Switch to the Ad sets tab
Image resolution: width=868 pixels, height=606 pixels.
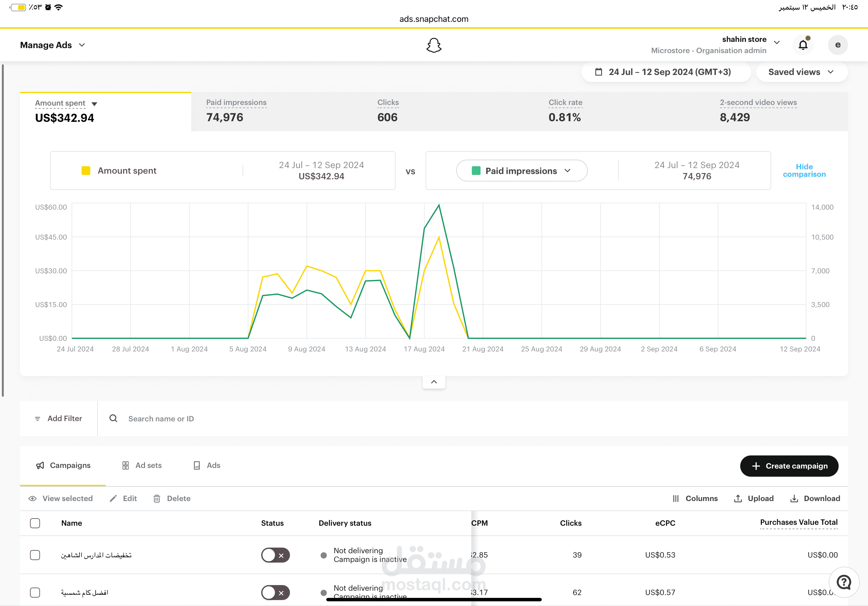pos(142,465)
